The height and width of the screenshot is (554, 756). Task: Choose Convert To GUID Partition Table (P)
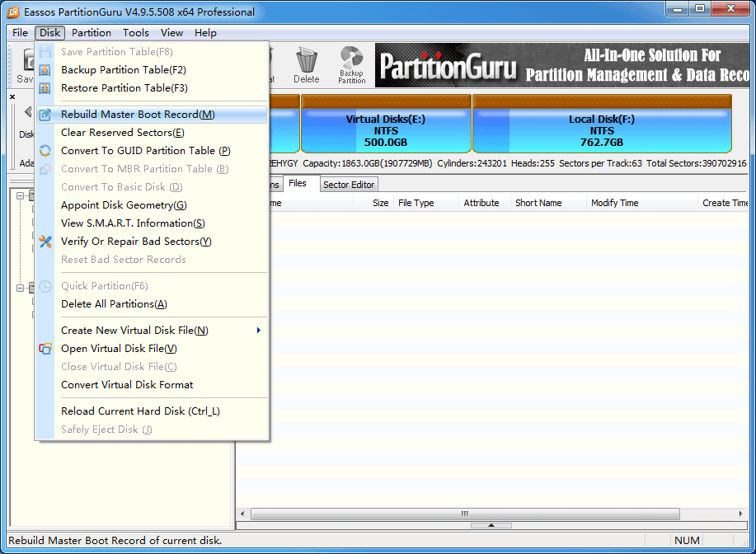click(x=152, y=151)
